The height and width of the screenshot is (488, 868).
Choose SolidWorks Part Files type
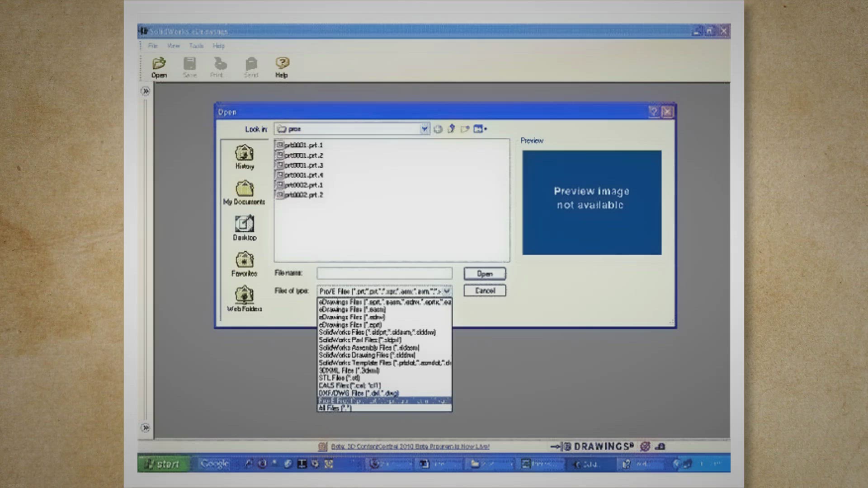click(384, 340)
